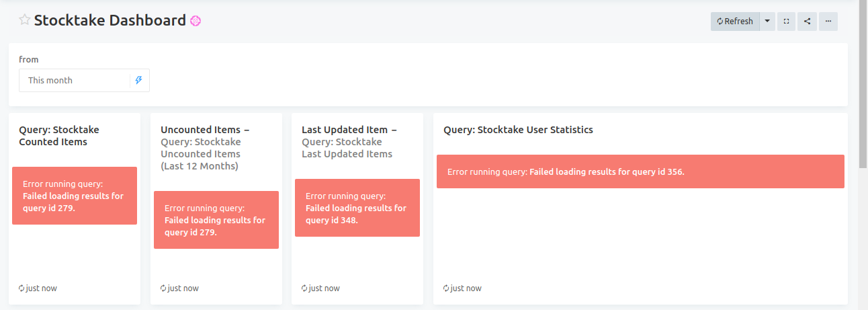This screenshot has height=310, width=868.
Task: Toggle fullscreen mode icon
Action: [x=787, y=22]
